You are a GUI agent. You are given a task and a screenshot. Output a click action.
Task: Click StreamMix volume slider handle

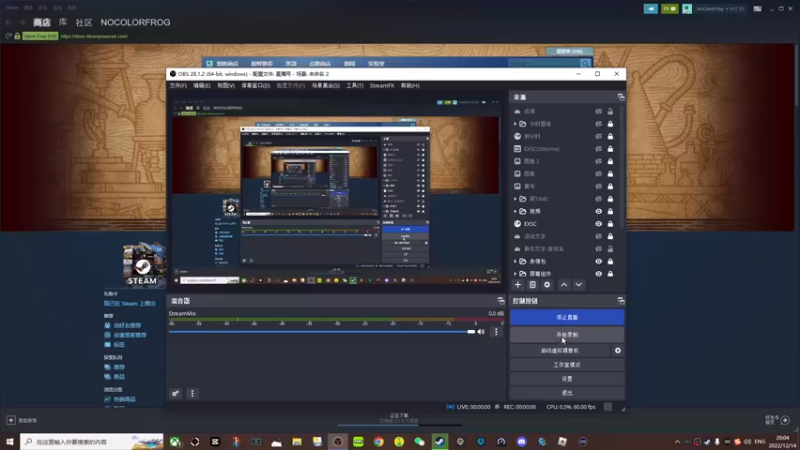tap(471, 332)
